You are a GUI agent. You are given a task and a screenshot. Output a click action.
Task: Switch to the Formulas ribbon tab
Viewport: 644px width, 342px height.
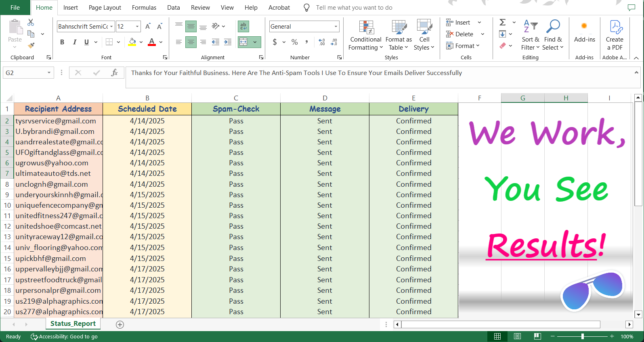[x=144, y=8]
